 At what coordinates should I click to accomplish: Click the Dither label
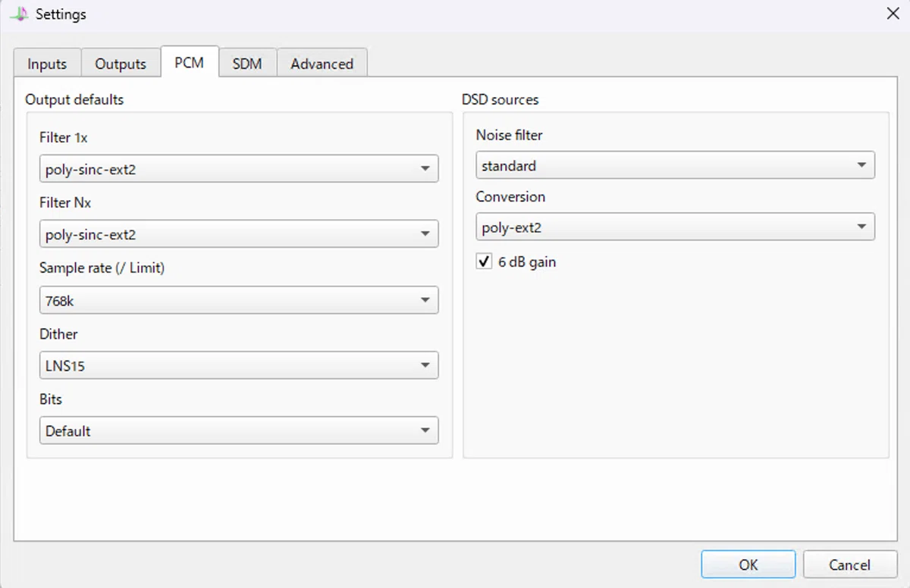pos(58,334)
